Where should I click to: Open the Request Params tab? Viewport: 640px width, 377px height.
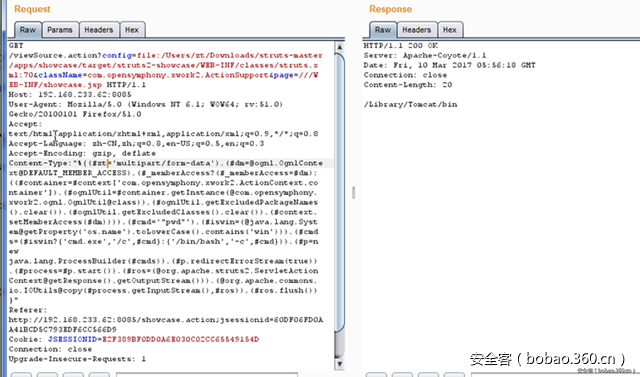(x=60, y=30)
